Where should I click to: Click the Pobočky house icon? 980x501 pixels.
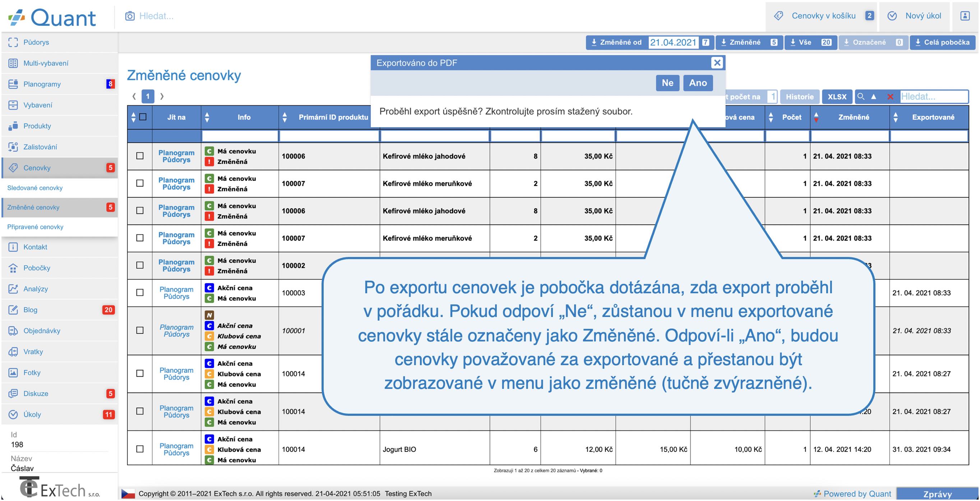pos(13,268)
